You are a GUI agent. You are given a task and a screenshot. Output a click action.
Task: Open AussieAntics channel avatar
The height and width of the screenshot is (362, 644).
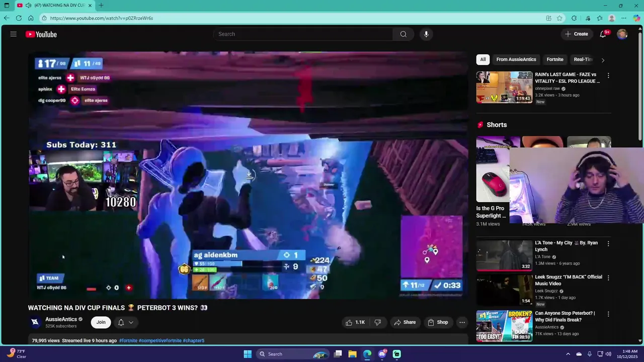coord(35,322)
